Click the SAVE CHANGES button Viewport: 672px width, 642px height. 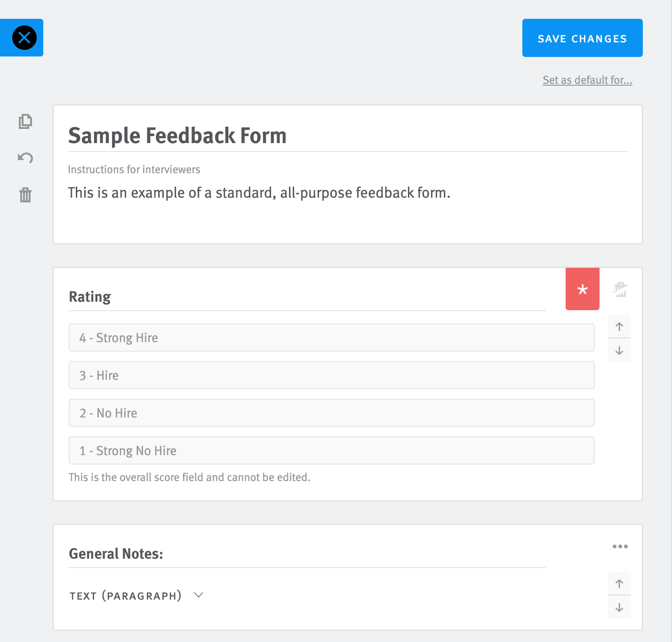coord(582,38)
